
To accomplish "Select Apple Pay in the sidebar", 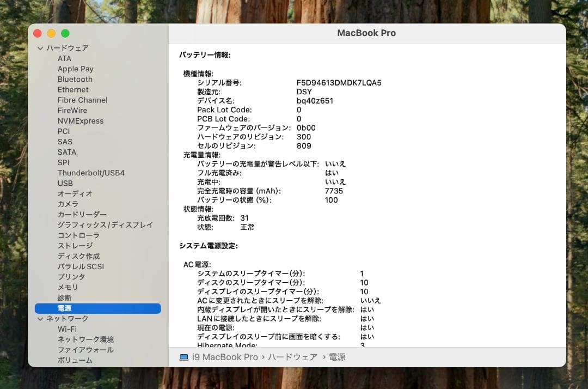I will pos(75,69).
